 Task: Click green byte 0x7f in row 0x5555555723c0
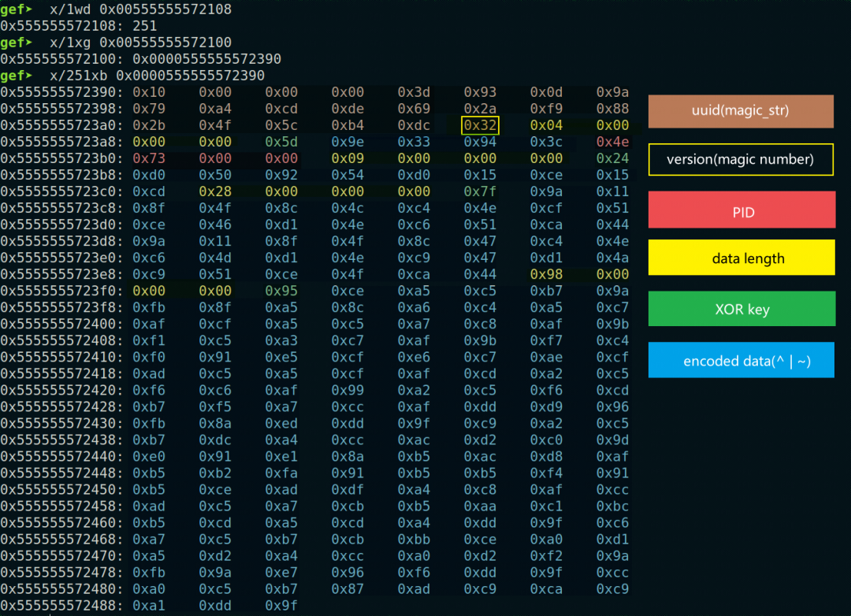[x=480, y=191]
